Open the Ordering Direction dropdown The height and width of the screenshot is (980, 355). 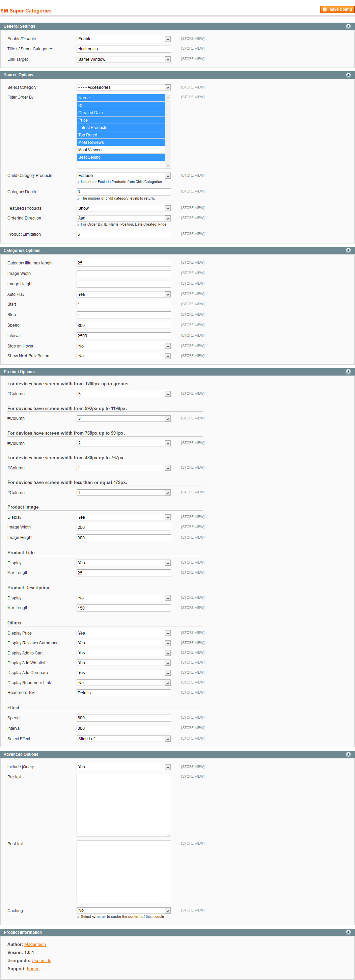pyautogui.click(x=124, y=219)
